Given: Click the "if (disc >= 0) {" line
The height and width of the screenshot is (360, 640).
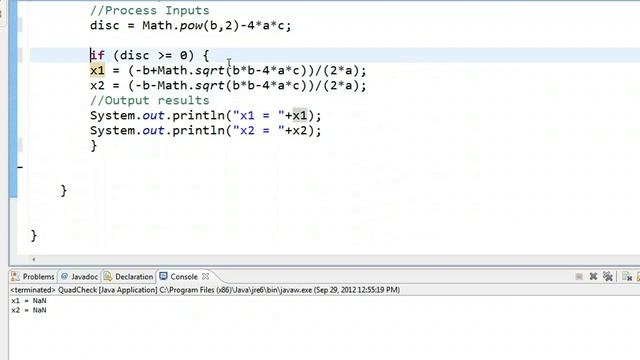Looking at the screenshot, I should point(149,56).
